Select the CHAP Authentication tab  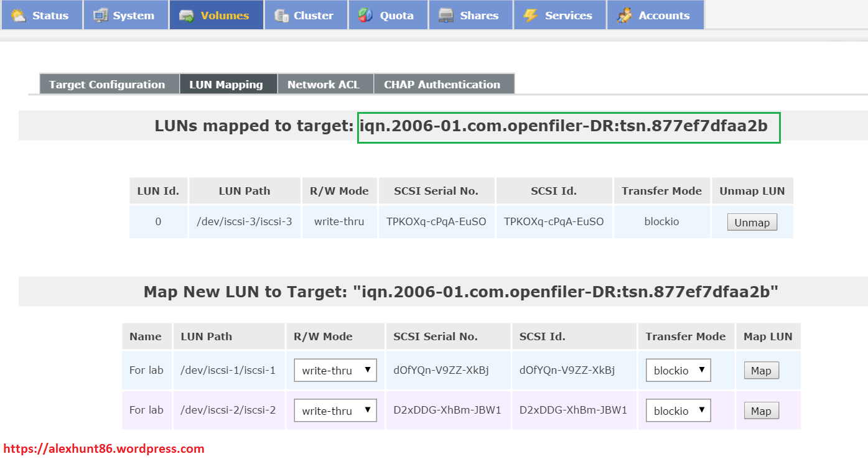[x=444, y=83]
